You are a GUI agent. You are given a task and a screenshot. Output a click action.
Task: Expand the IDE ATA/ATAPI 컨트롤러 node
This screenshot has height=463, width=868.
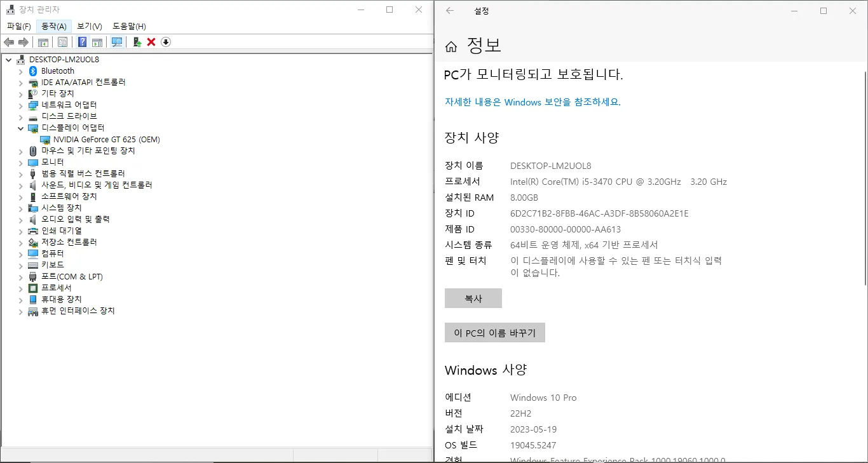click(x=20, y=83)
